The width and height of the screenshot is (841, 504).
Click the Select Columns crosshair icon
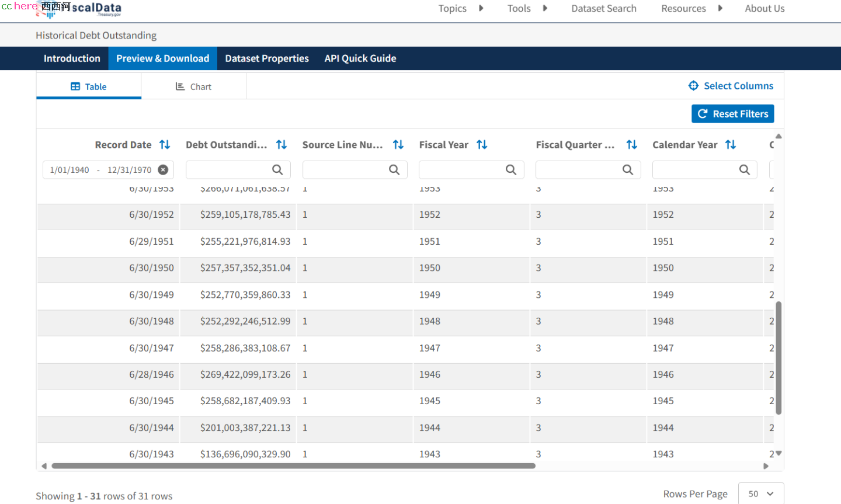point(693,86)
